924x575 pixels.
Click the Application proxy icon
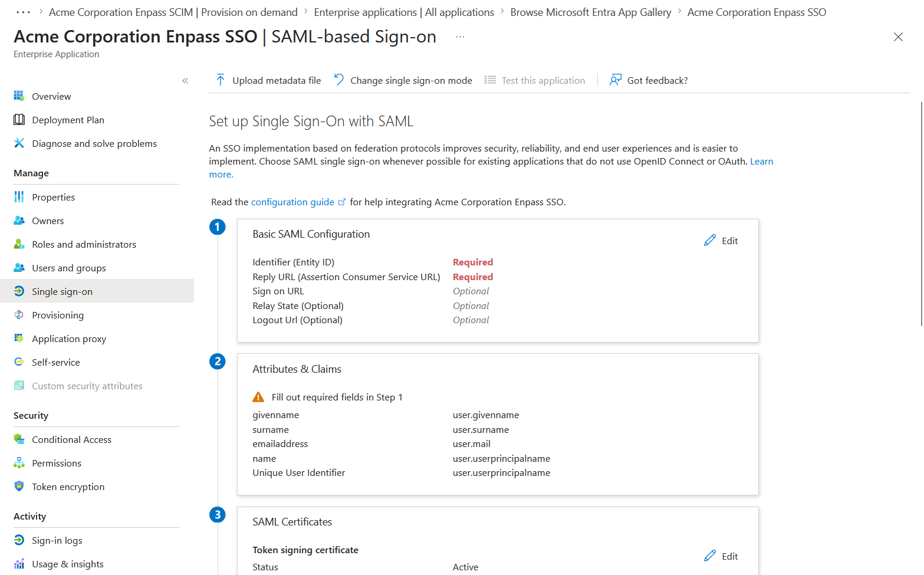click(x=19, y=339)
